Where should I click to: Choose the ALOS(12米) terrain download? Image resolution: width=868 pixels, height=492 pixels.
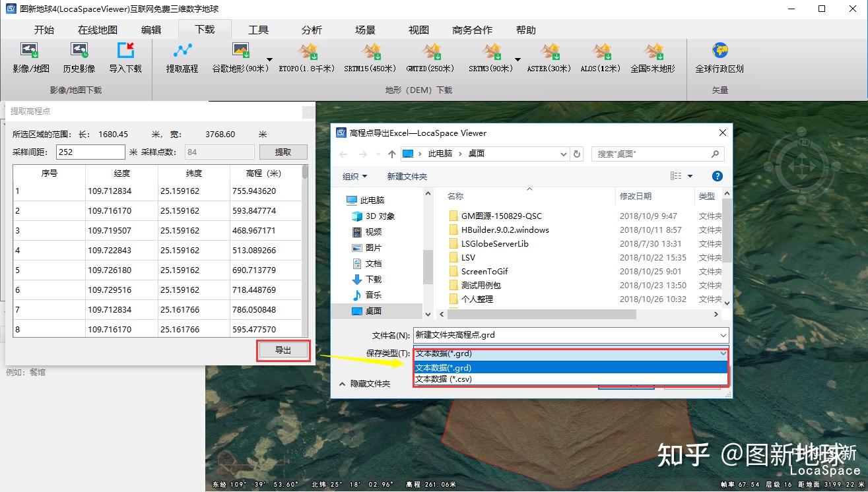(x=601, y=57)
